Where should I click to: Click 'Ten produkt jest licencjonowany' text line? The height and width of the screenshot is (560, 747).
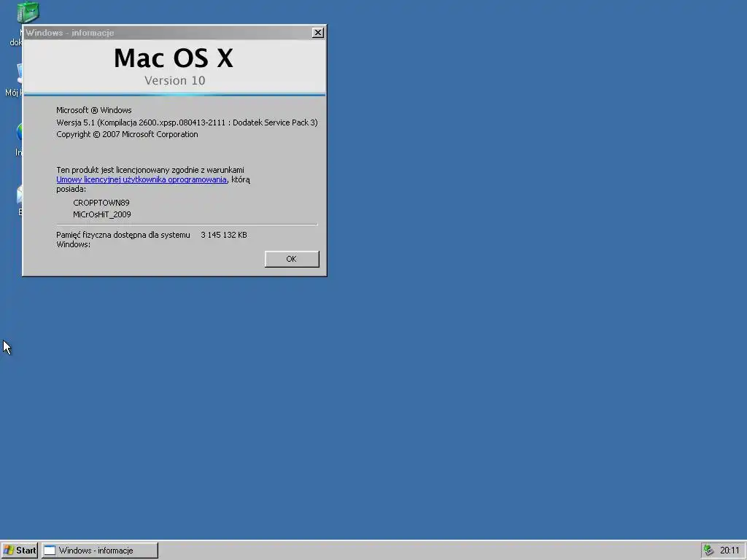point(150,170)
